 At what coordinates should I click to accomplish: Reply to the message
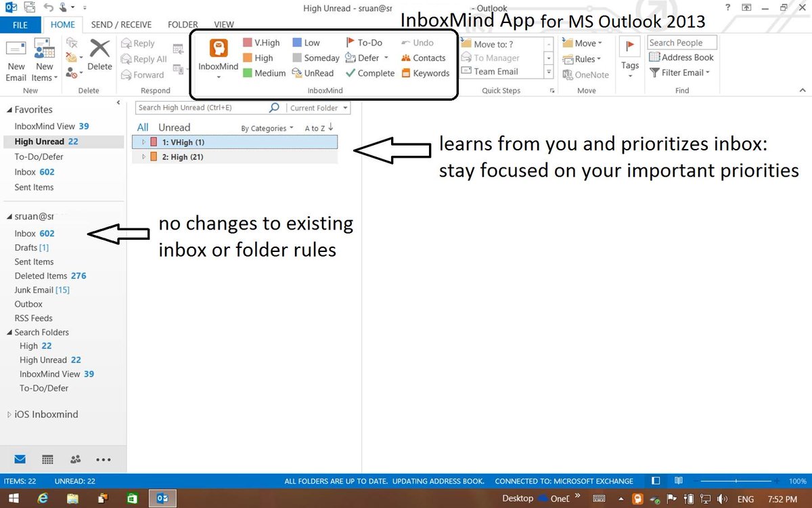tap(138, 43)
